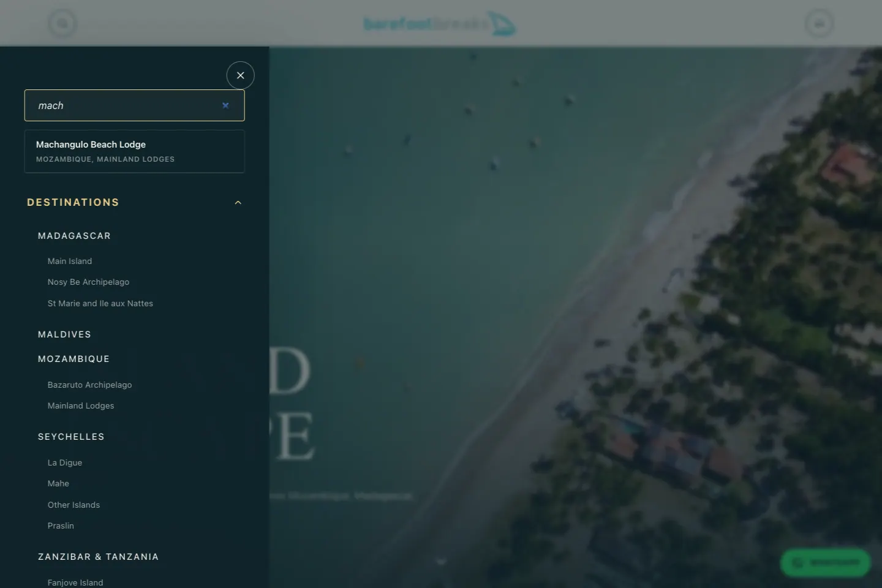Open Zanzibar & Tanzania destination
Image resolution: width=882 pixels, height=588 pixels.
point(98,557)
